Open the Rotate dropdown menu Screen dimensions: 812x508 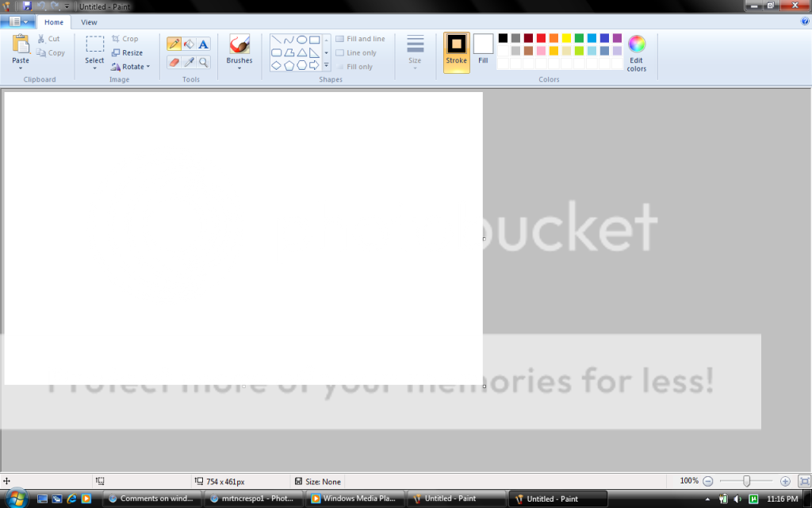pos(132,67)
